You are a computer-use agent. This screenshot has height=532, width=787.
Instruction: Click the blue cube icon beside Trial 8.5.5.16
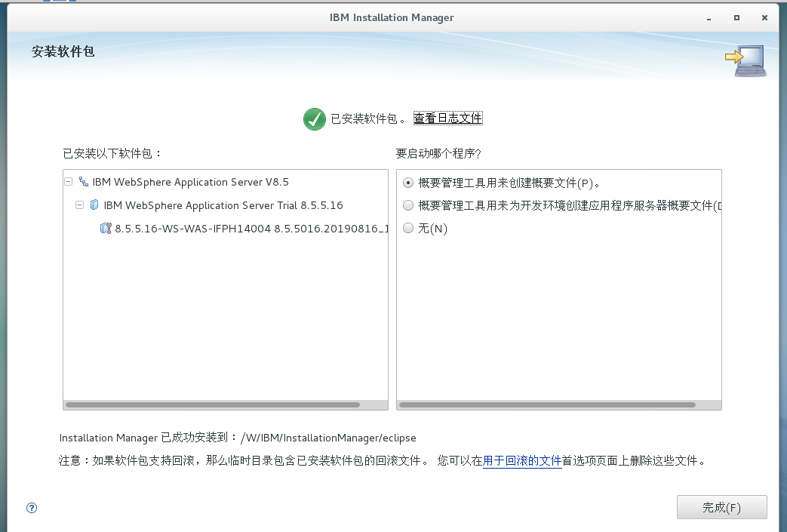point(93,204)
